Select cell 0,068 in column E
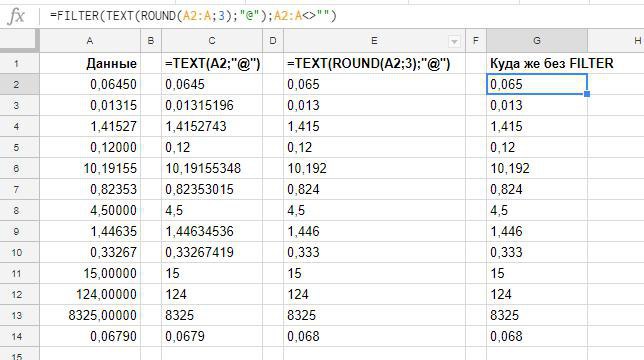Screen dimensions: 644x360 tap(374, 336)
